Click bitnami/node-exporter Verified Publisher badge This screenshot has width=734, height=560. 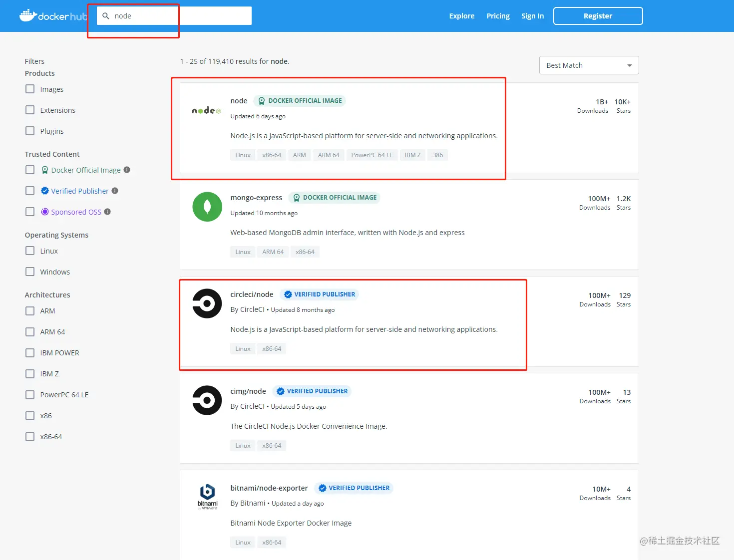point(354,488)
